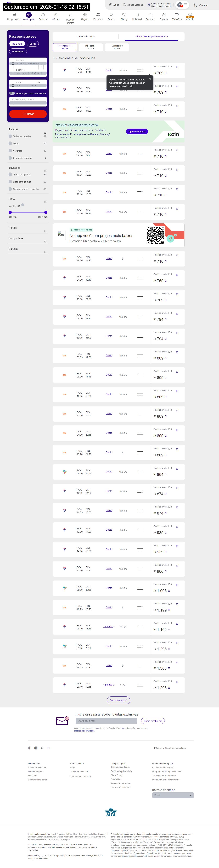
Task: Switch to 'Ida e volta juntas' tab
Action: pyautogui.click(x=86, y=36)
